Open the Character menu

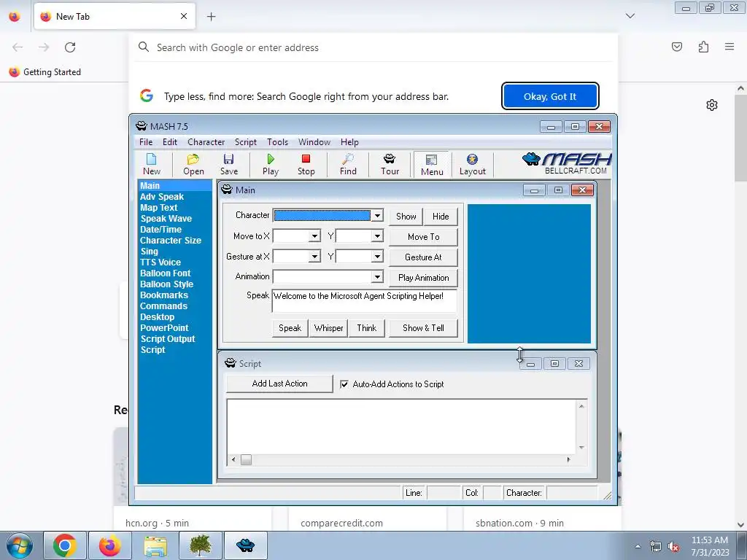click(206, 142)
